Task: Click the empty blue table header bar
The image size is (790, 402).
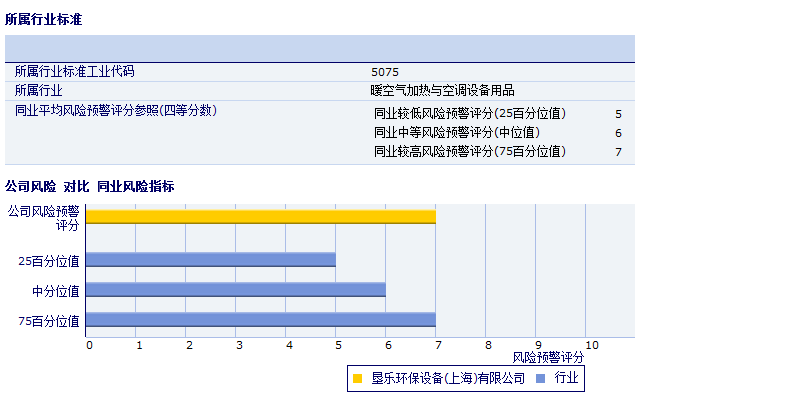Action: point(320,48)
